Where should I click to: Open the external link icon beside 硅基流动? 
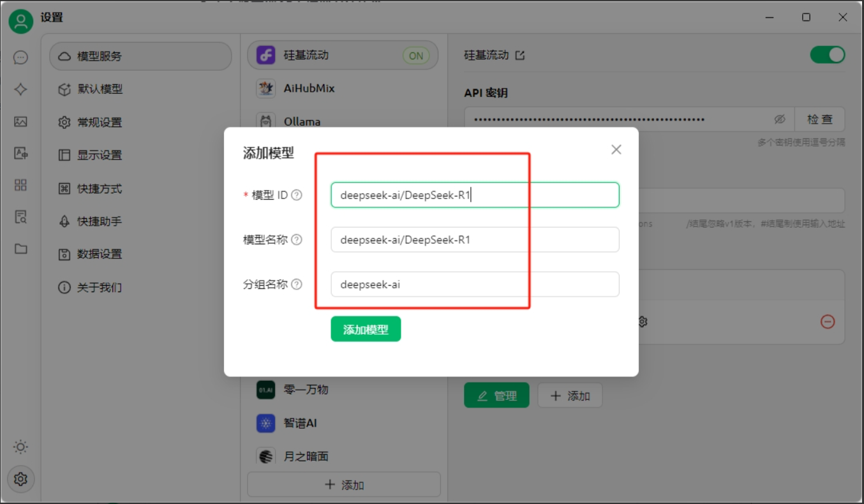pyautogui.click(x=520, y=56)
